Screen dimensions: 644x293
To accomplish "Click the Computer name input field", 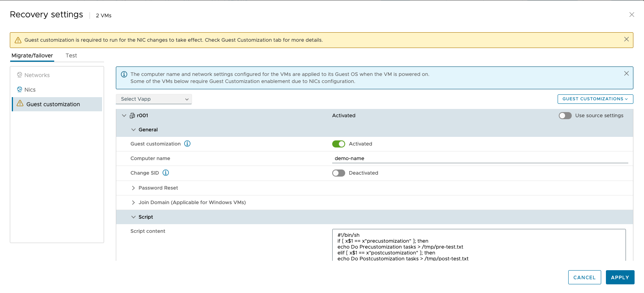I will click(480, 158).
